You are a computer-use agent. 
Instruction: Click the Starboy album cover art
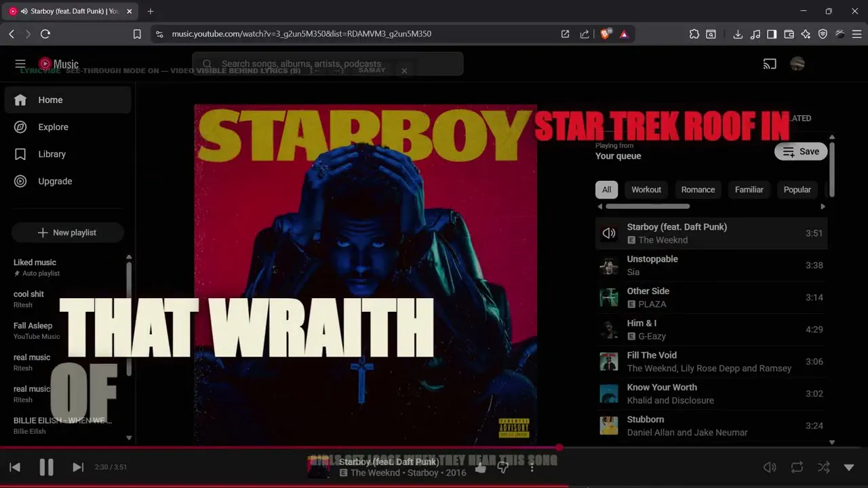click(366, 274)
